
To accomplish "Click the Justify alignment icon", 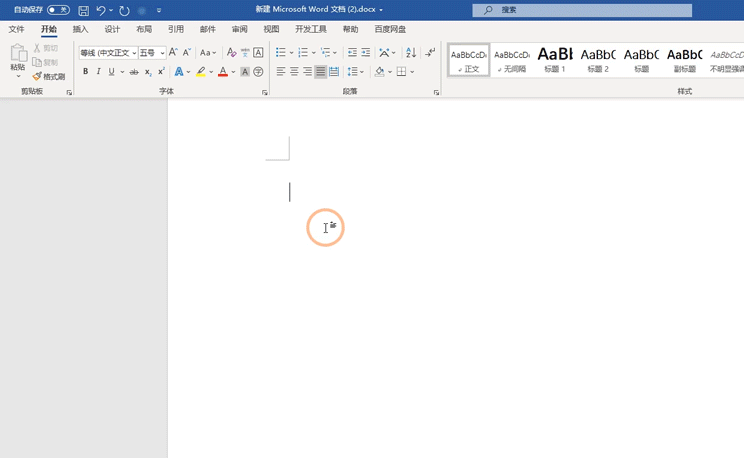I will pyautogui.click(x=321, y=72).
